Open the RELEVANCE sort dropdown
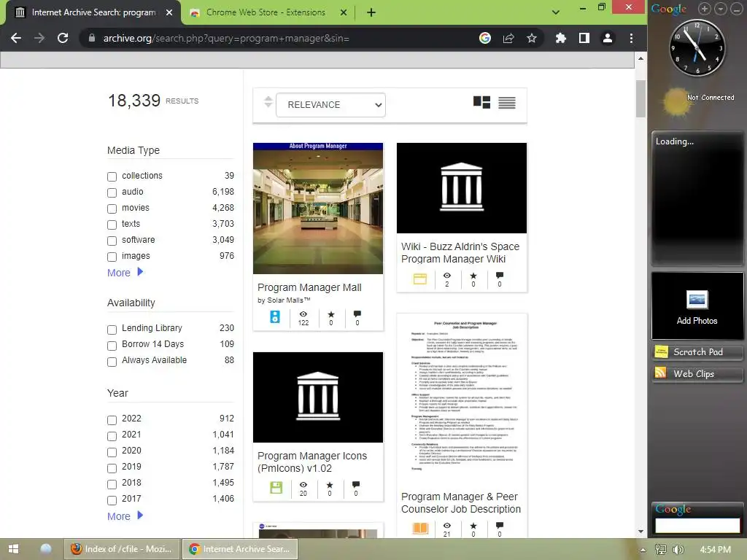 pos(330,105)
